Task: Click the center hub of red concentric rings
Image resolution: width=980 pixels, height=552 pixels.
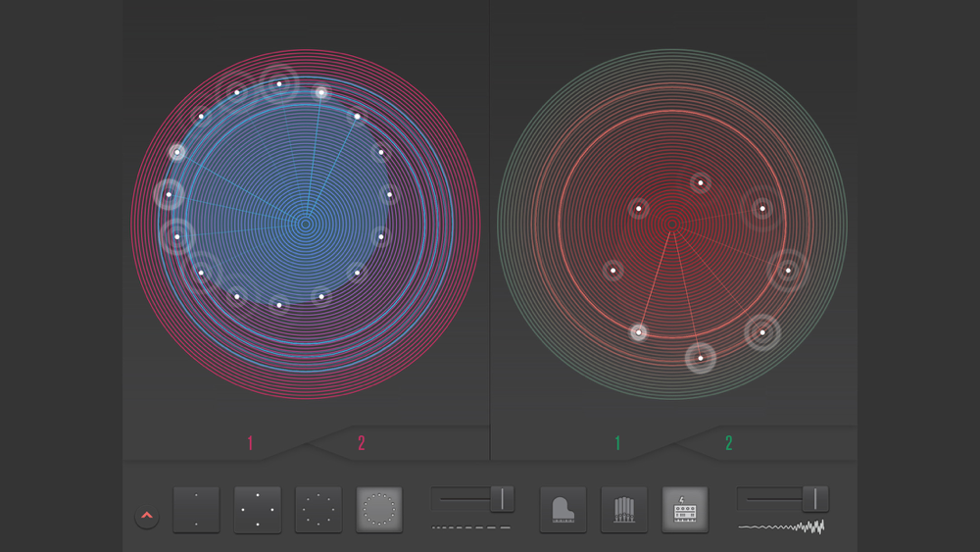Action: (x=672, y=224)
